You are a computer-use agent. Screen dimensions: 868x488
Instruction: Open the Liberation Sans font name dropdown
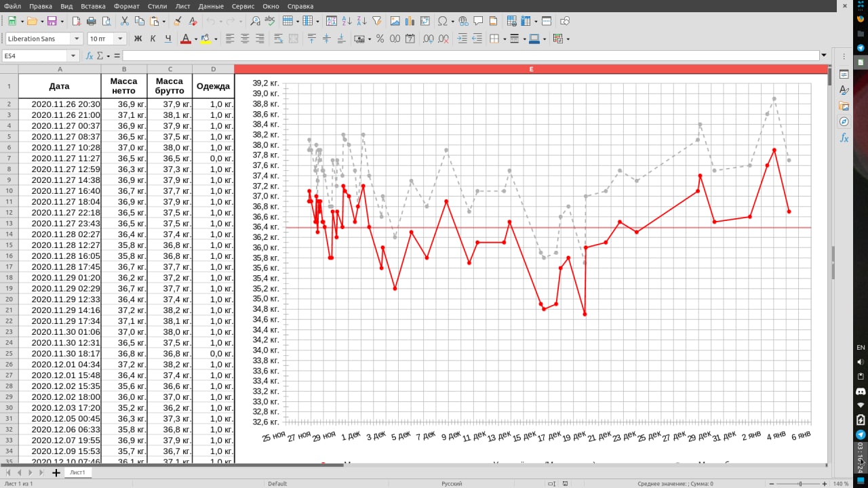pos(76,39)
